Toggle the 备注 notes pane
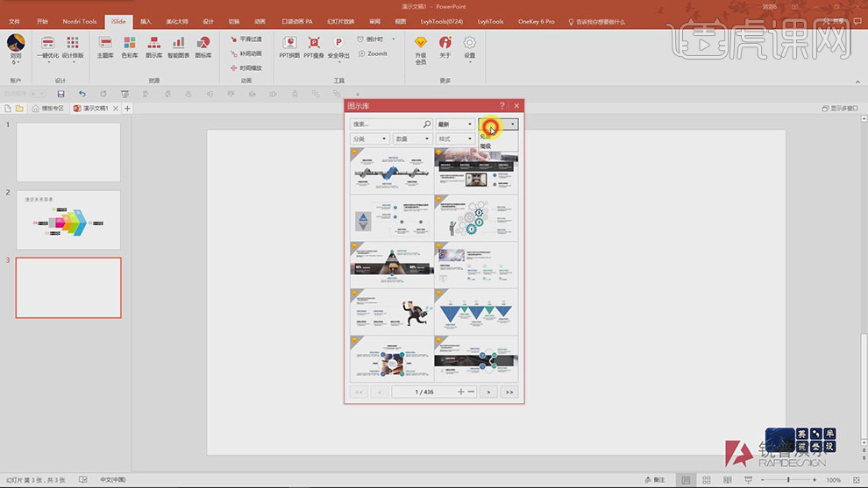 [653, 480]
